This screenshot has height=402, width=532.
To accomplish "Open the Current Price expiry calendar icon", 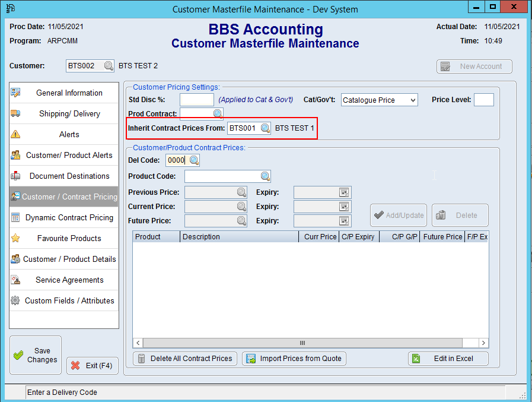I will 345,207.
